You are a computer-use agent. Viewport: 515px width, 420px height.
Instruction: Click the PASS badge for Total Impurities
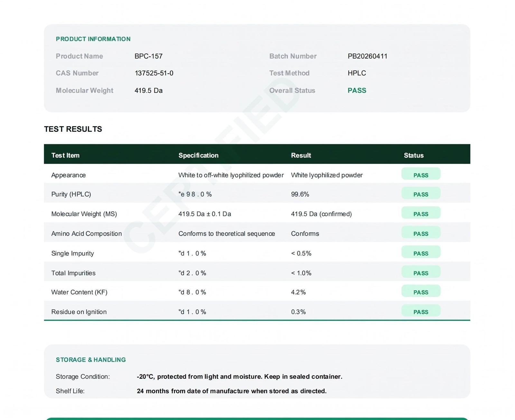(421, 272)
